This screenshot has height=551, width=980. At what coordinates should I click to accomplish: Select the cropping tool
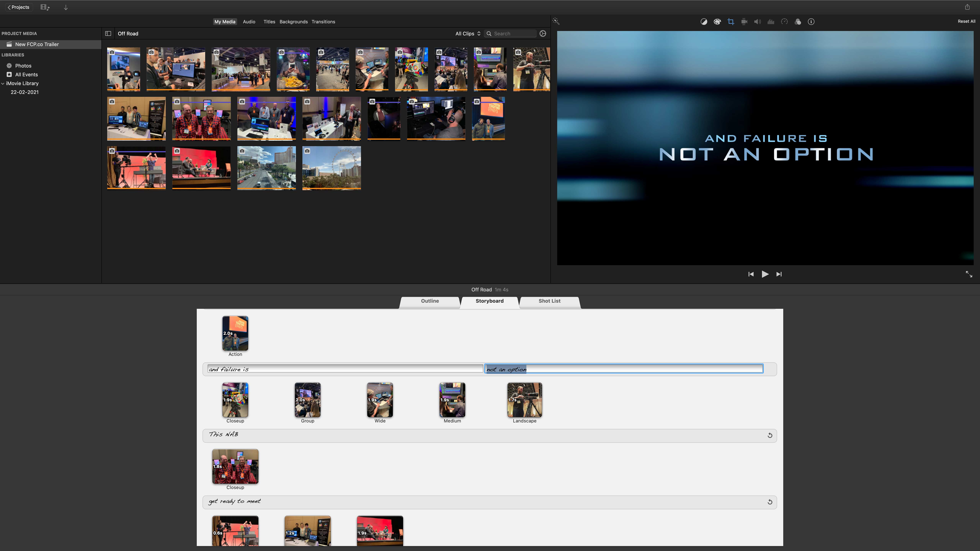pyautogui.click(x=731, y=22)
